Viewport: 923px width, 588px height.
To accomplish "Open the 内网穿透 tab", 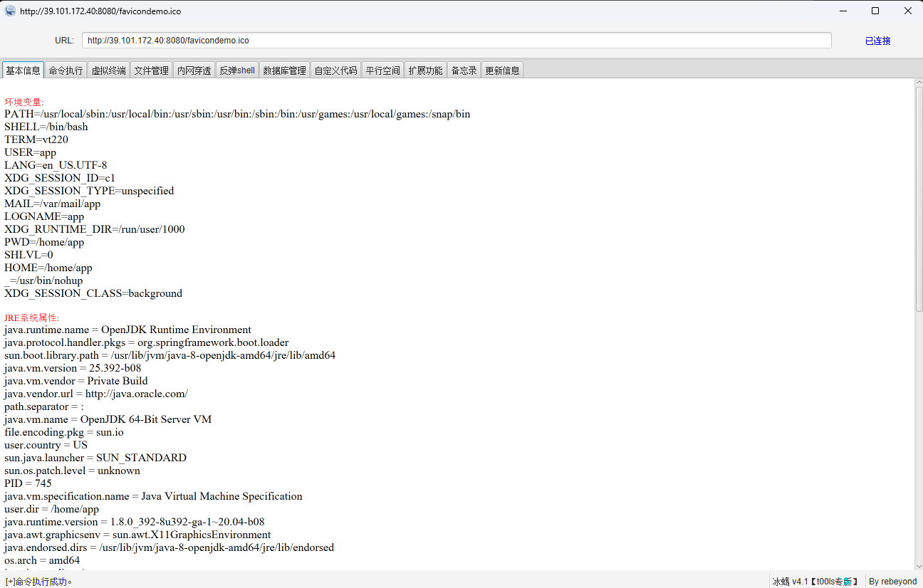I will pos(194,70).
